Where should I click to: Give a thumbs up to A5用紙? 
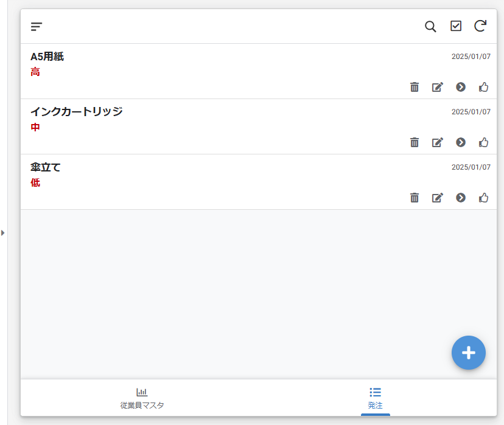[483, 87]
